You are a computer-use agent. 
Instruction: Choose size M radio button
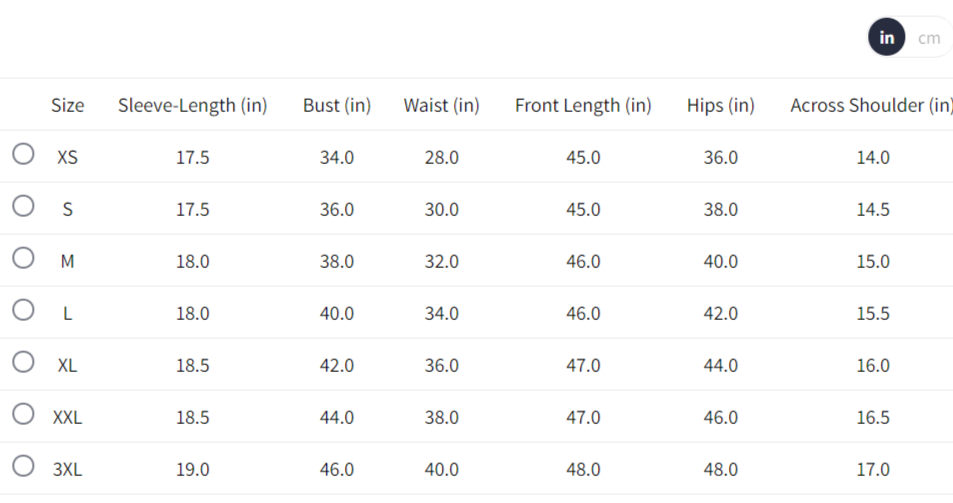tap(24, 258)
